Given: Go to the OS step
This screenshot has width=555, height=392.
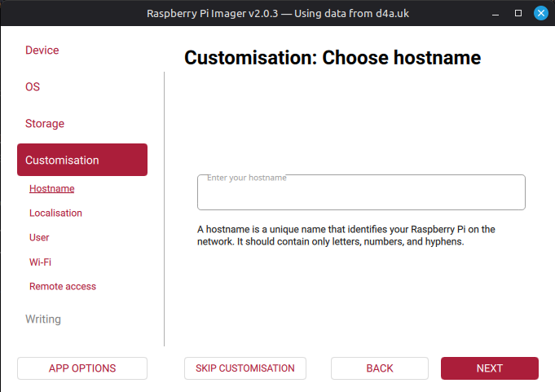Looking at the screenshot, I should 33,87.
